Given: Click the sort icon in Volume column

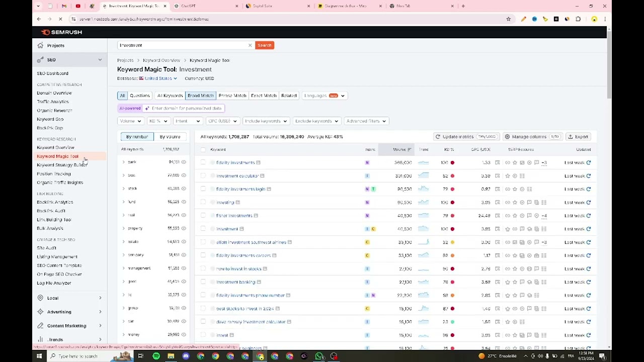Looking at the screenshot, I should click(409, 149).
